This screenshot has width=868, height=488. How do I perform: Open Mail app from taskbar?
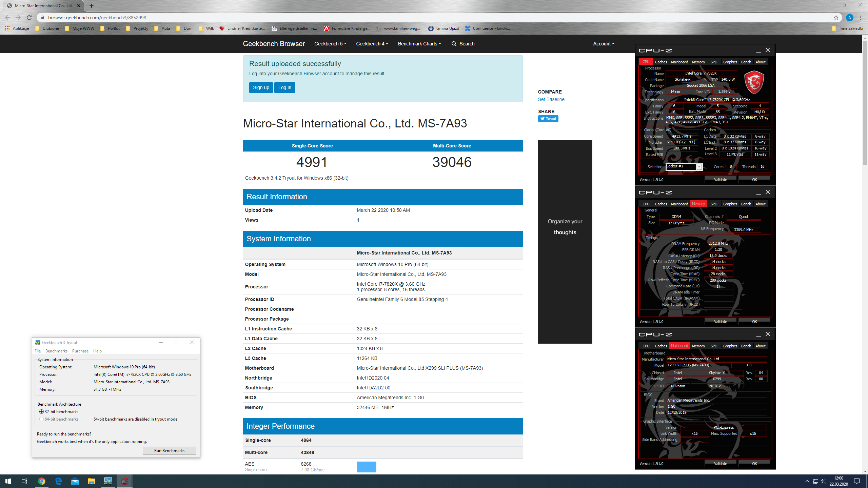click(x=75, y=481)
